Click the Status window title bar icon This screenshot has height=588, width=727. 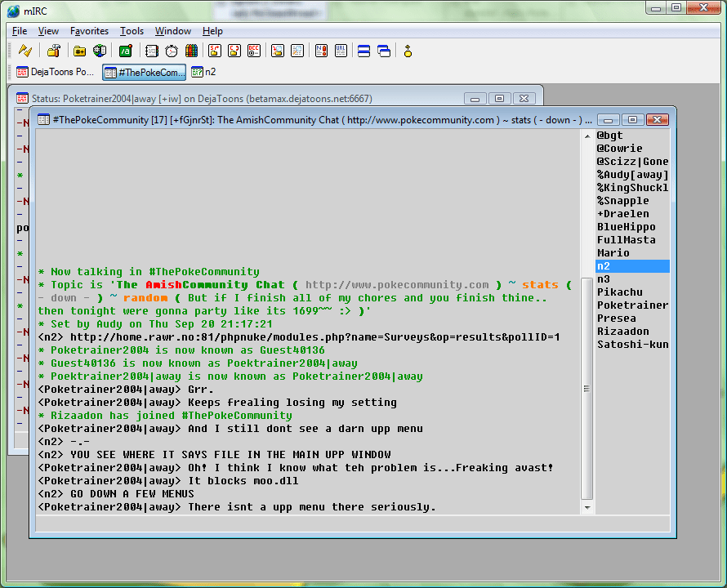22,98
